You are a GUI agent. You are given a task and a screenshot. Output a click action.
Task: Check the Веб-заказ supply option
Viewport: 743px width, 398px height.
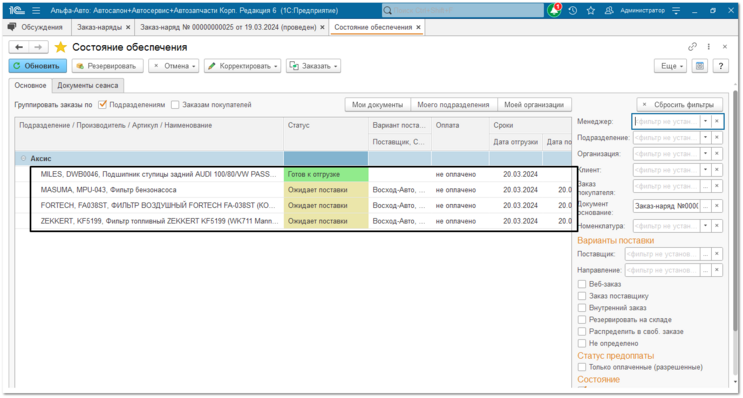pos(582,284)
